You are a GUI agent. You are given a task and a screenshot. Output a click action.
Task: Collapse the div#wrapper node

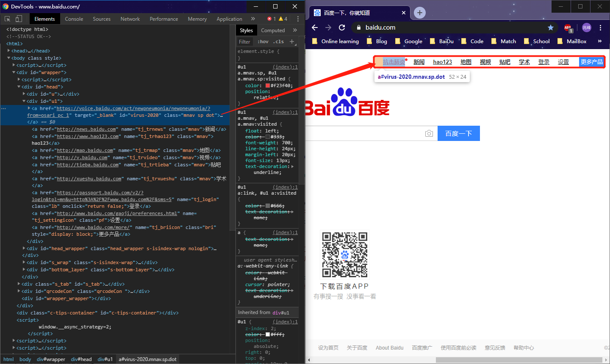point(14,72)
